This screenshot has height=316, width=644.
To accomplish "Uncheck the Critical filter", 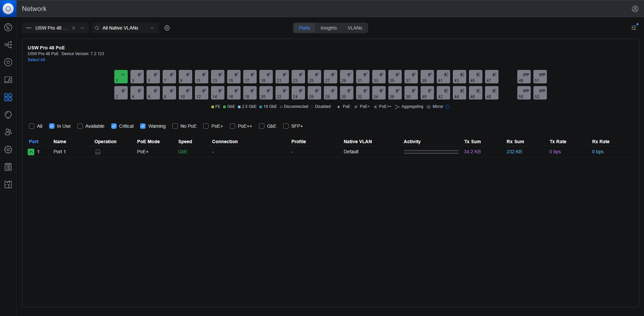I will 114,126.
